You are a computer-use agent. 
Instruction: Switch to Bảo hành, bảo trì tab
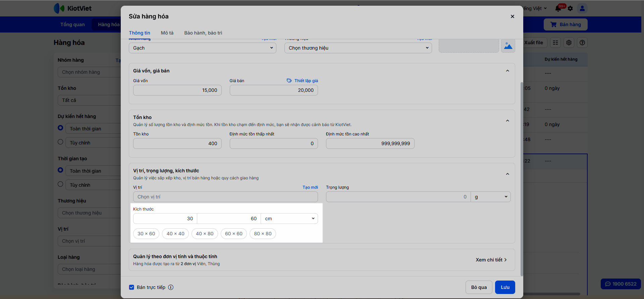pos(203,33)
